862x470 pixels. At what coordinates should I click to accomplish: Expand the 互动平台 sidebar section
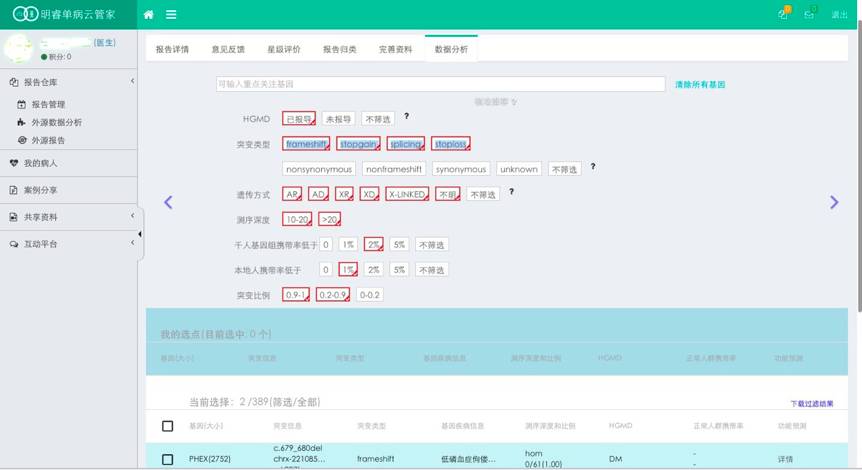pyautogui.click(x=132, y=244)
